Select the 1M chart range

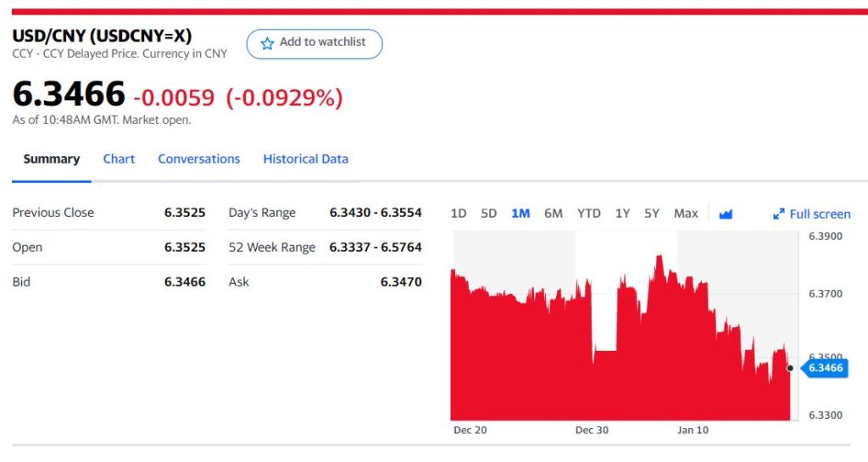pyautogui.click(x=520, y=214)
